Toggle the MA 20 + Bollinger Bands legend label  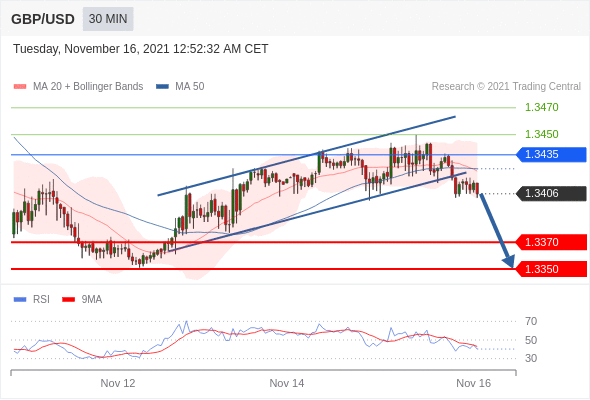tap(88, 87)
